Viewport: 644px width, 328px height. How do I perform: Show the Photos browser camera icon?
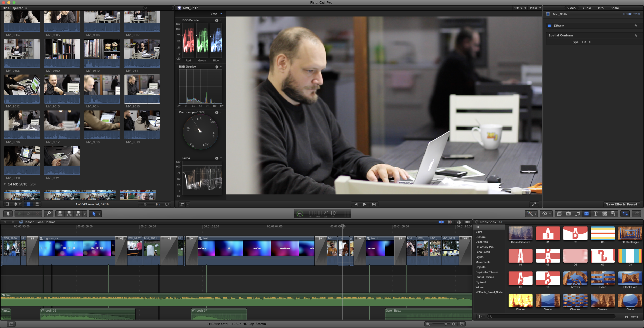pyautogui.click(x=568, y=214)
